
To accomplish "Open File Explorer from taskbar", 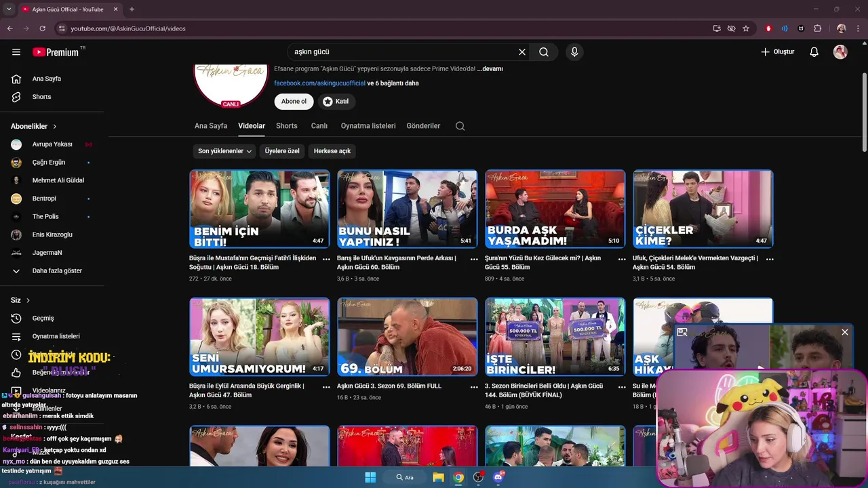I will tap(438, 477).
